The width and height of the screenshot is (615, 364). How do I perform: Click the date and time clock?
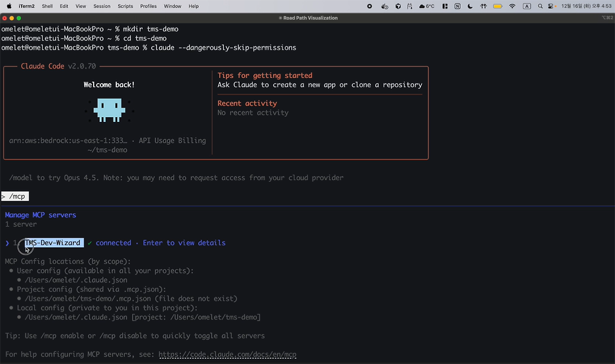click(x=586, y=6)
